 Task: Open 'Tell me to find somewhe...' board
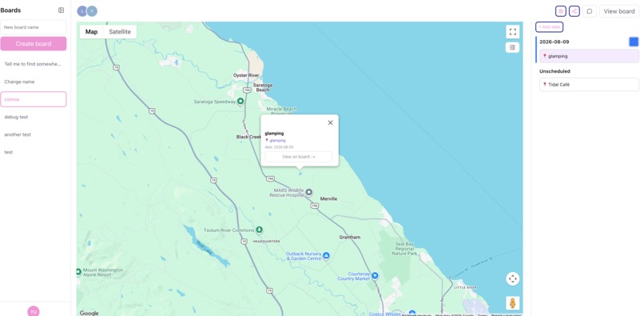pyautogui.click(x=34, y=64)
